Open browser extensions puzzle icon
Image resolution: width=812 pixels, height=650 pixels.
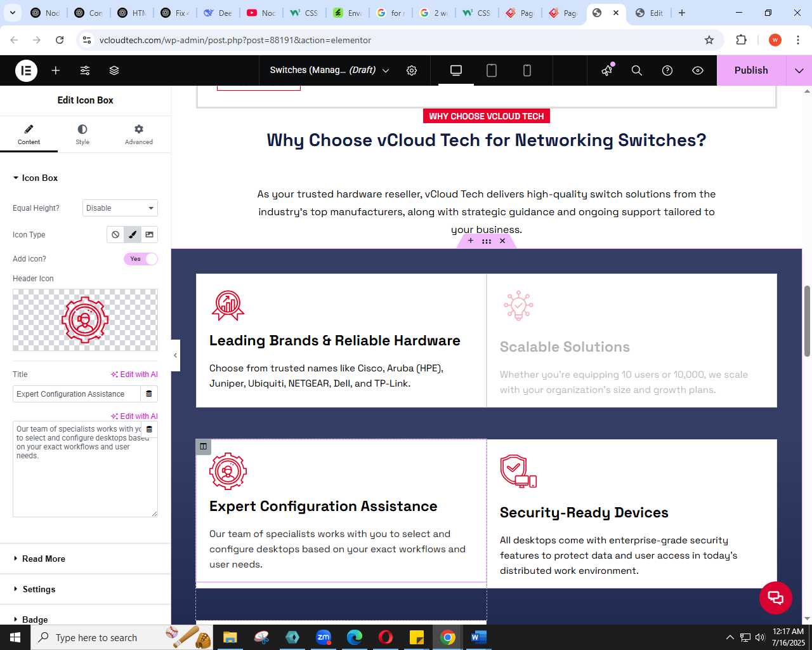point(741,40)
